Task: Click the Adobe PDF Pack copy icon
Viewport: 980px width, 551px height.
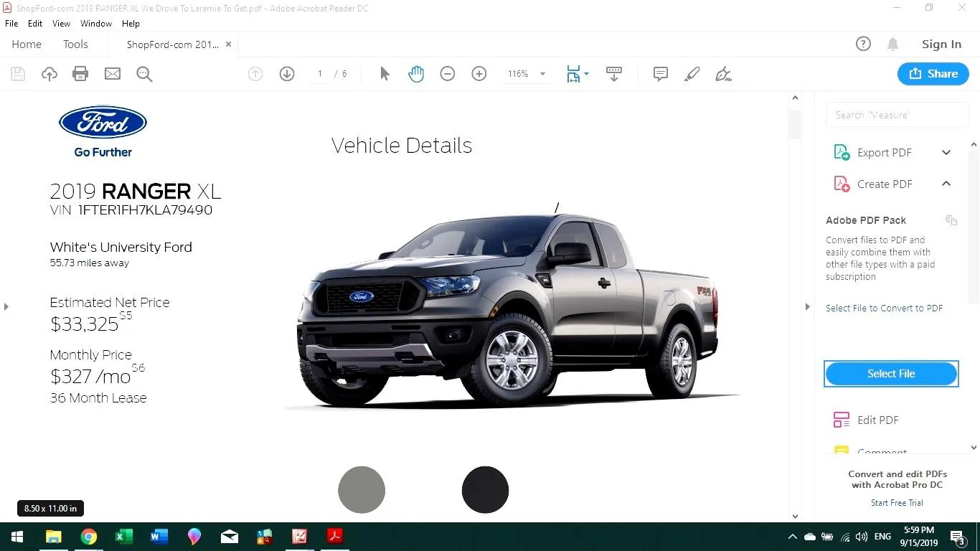Action: pyautogui.click(x=951, y=220)
